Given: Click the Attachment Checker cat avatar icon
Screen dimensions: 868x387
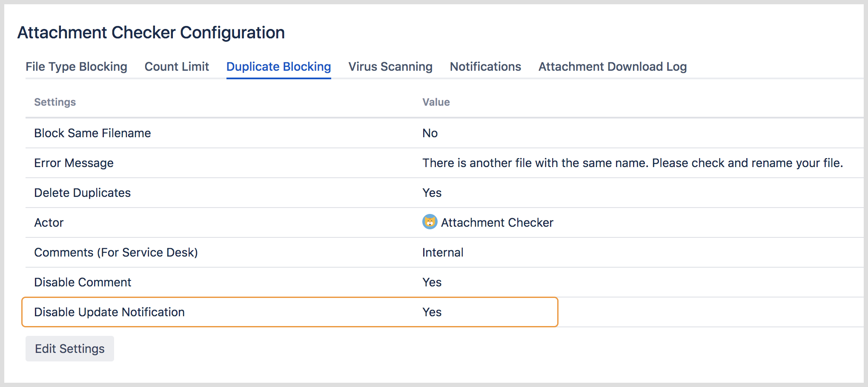Looking at the screenshot, I should [430, 222].
